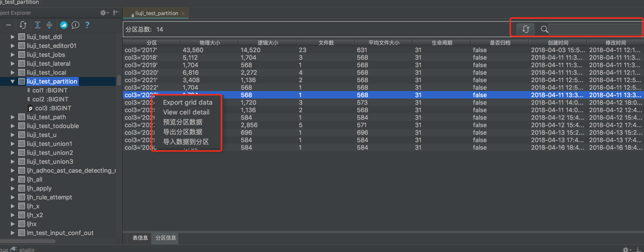The height and width of the screenshot is (252, 644).
Task: Open the studio tool window button
Action: pyautogui.click(x=22, y=250)
